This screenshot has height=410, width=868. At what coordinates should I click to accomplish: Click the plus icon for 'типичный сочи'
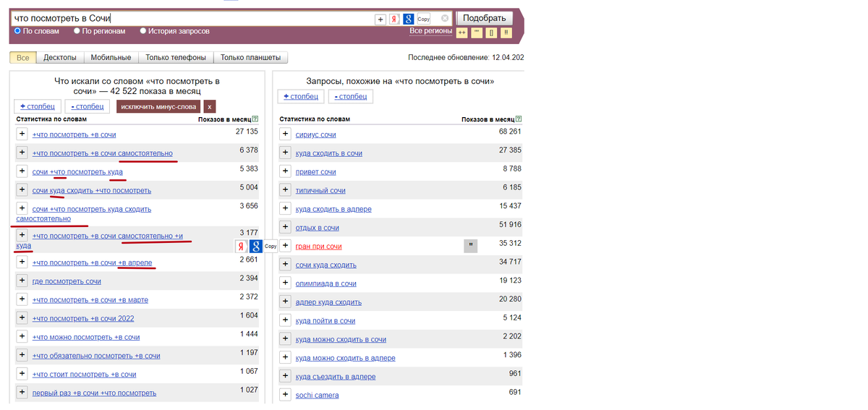click(x=285, y=190)
